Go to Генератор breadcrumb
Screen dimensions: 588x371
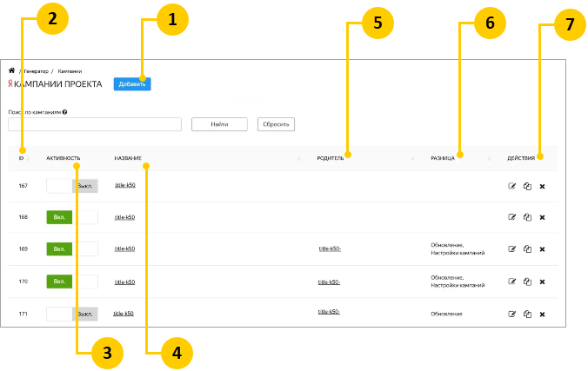point(36,70)
